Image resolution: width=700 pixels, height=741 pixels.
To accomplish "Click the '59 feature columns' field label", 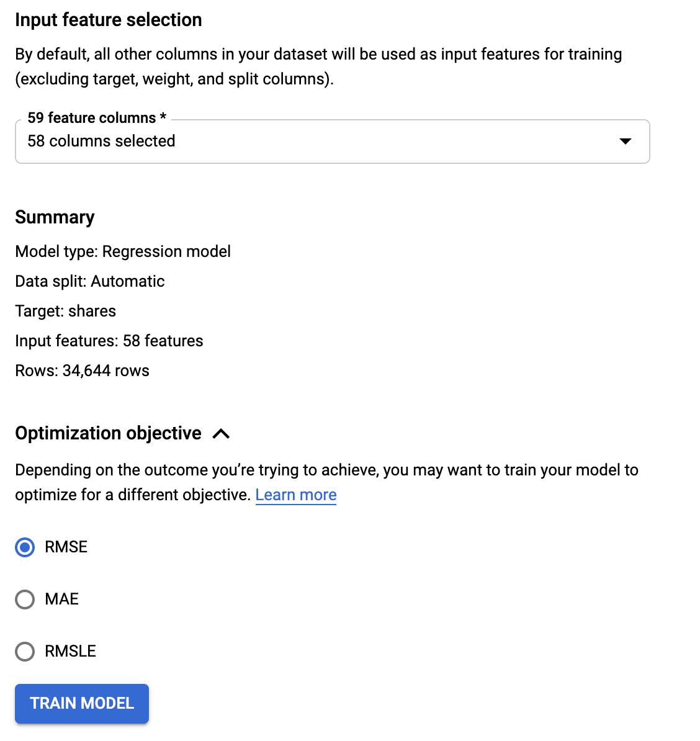I will (x=97, y=118).
